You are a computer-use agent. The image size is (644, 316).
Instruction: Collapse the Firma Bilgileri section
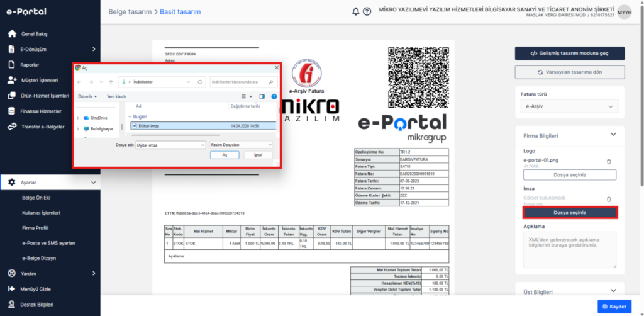click(613, 134)
